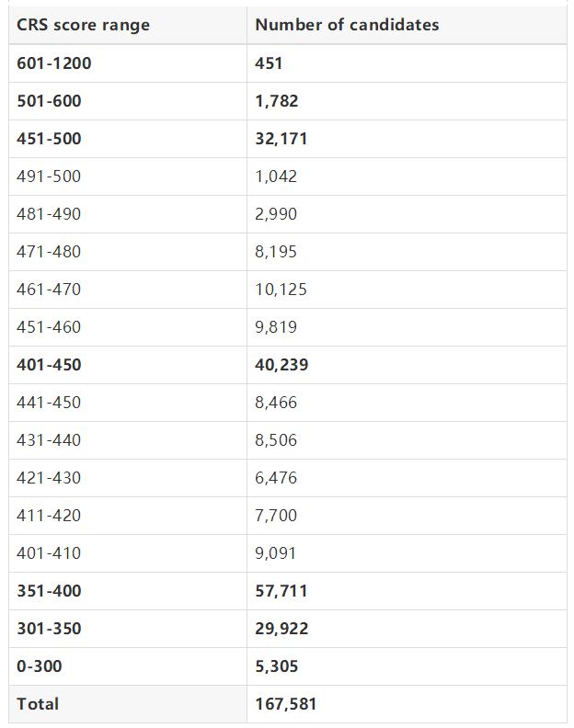Screen dimensions: 574x728
Task: Click the 10,125 candidates value
Action: (281, 290)
